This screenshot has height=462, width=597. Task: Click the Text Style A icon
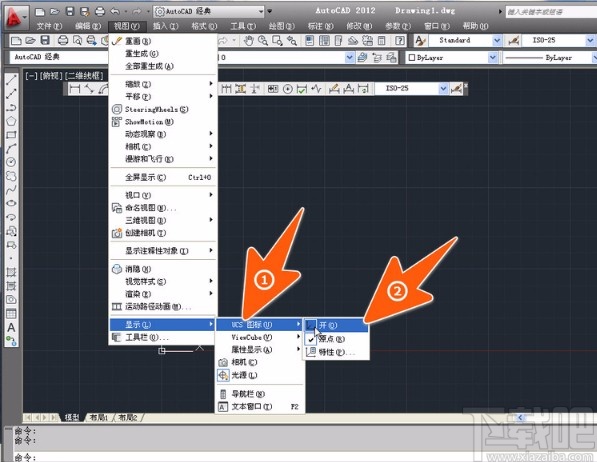click(420, 40)
